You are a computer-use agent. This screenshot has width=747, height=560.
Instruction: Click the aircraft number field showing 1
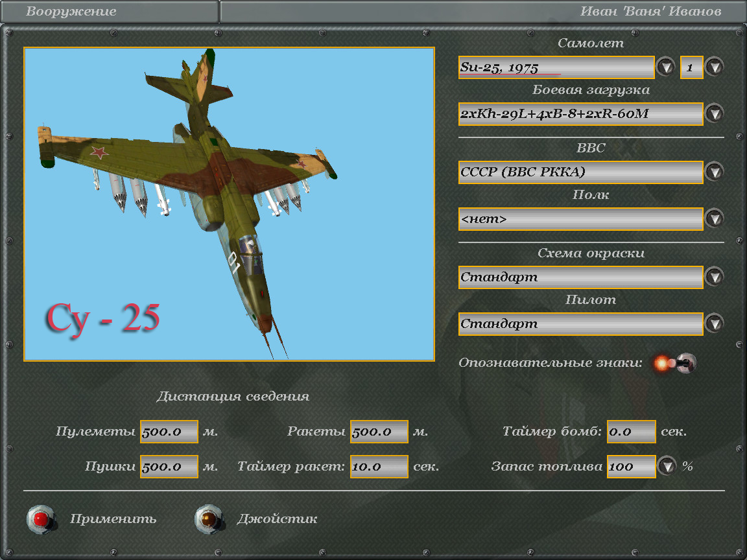[x=692, y=67]
